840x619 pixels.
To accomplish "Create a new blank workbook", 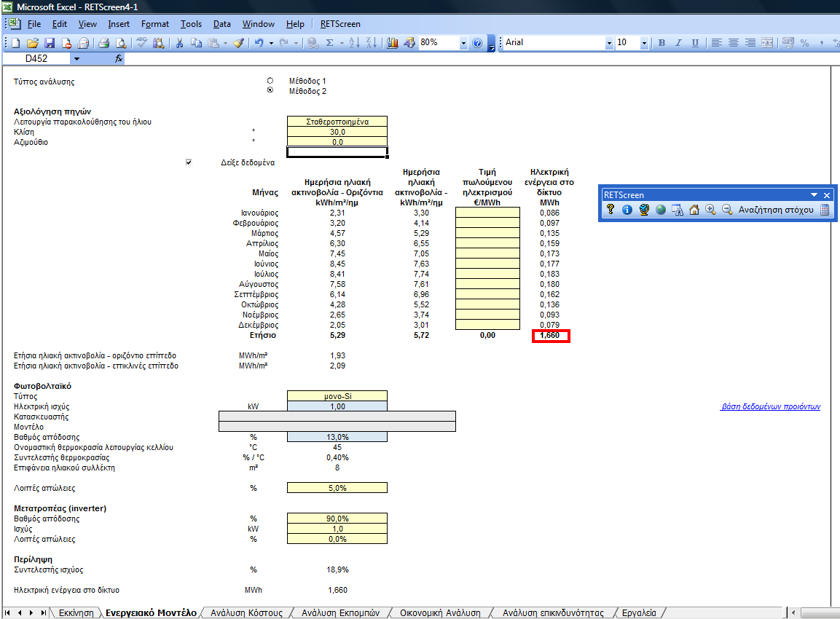I will point(15,43).
